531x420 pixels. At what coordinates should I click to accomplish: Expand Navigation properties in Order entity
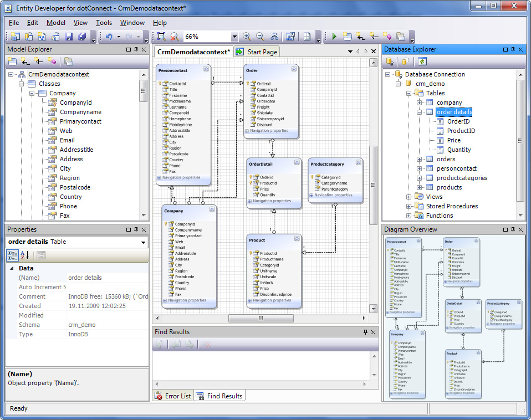click(247, 131)
